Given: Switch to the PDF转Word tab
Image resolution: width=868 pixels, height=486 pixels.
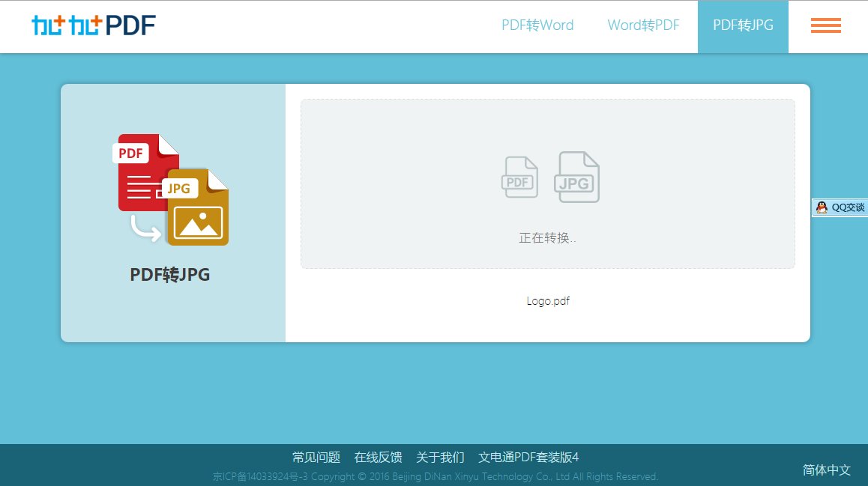Looking at the screenshot, I should [x=537, y=25].
